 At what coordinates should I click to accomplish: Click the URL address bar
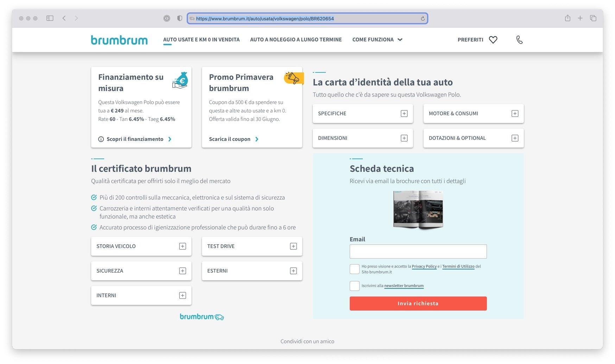coord(307,19)
